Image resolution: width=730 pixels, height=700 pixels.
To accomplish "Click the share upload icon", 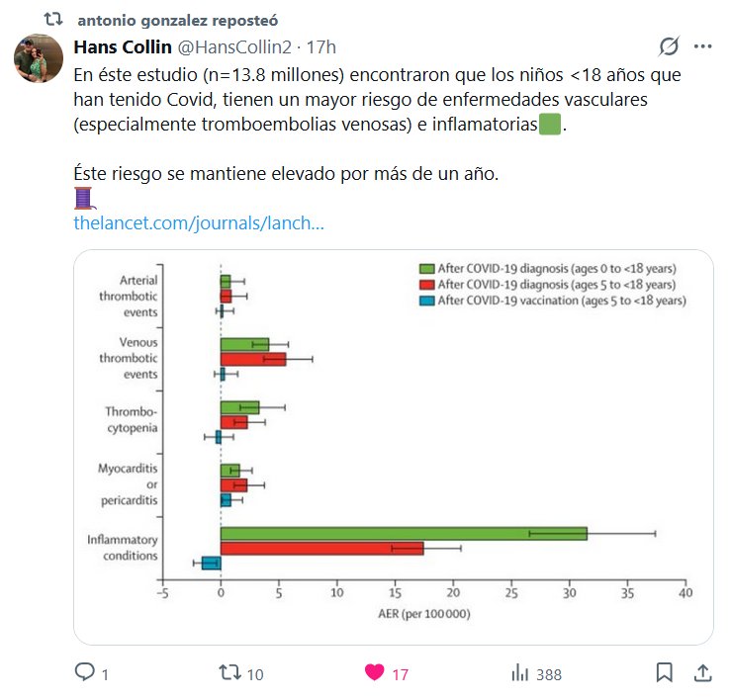I will [703, 673].
